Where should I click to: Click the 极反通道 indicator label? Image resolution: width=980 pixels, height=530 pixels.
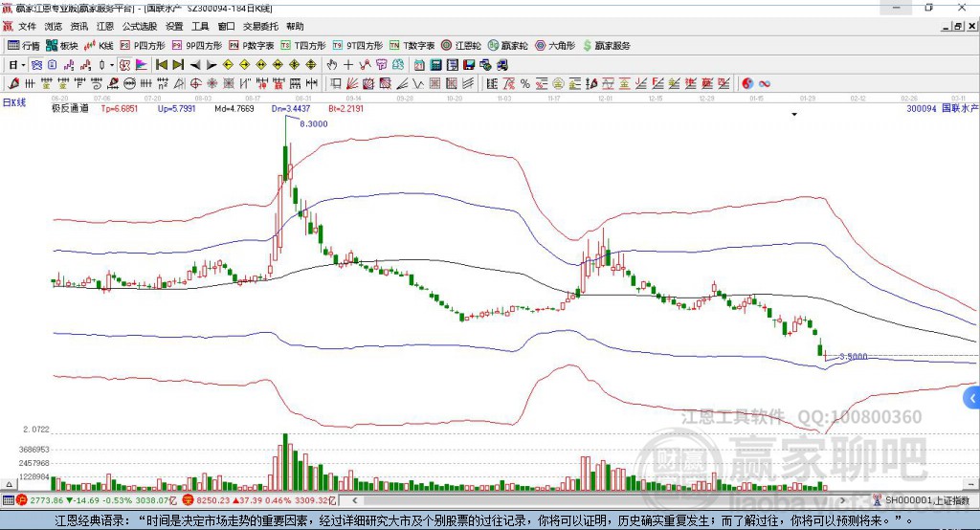tap(70, 108)
